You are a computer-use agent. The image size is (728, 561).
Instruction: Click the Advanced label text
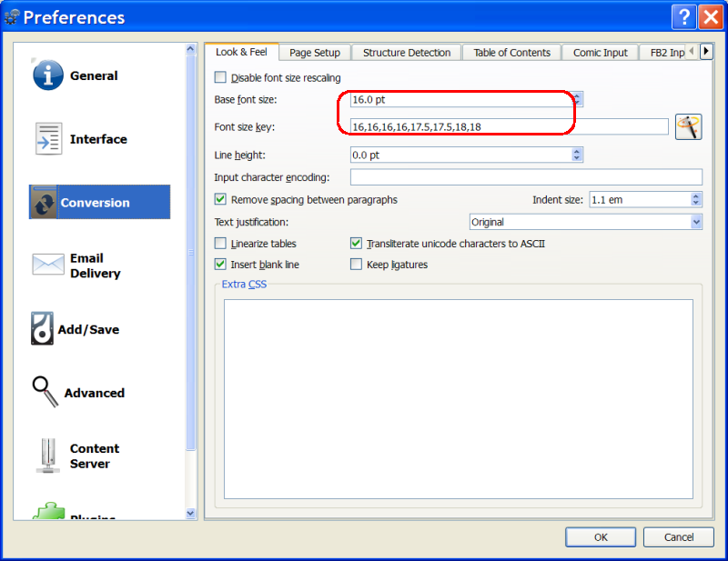(x=95, y=393)
